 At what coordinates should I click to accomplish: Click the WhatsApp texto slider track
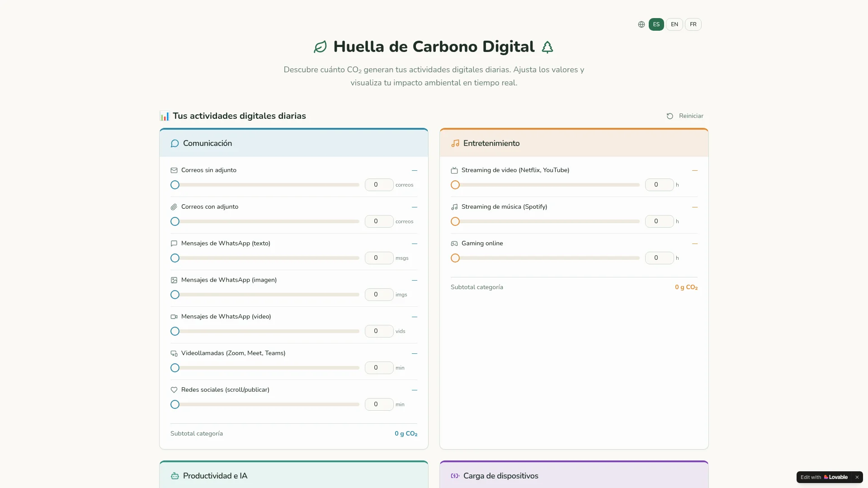[265, 258]
